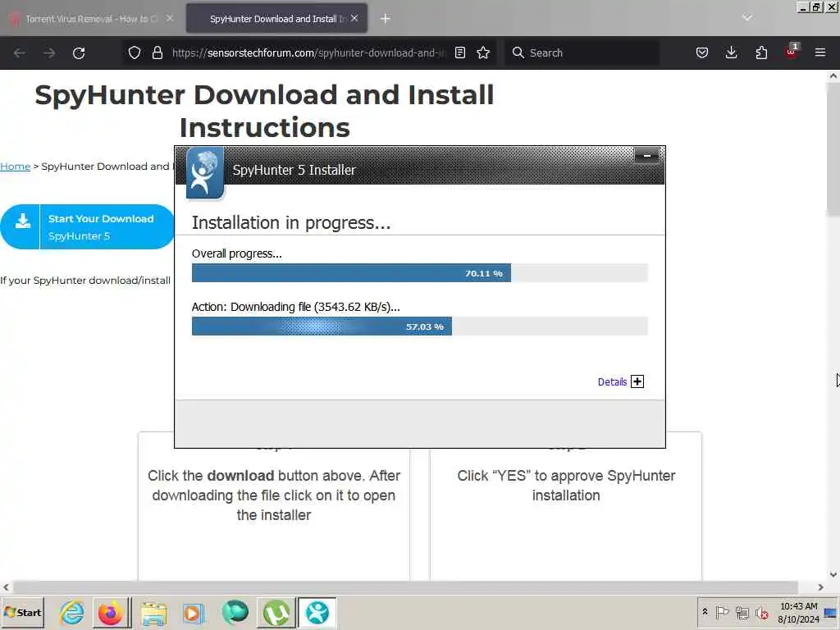Click vertical scrollbar down arrow
Viewport: 840px width, 630px height.
tap(833, 574)
